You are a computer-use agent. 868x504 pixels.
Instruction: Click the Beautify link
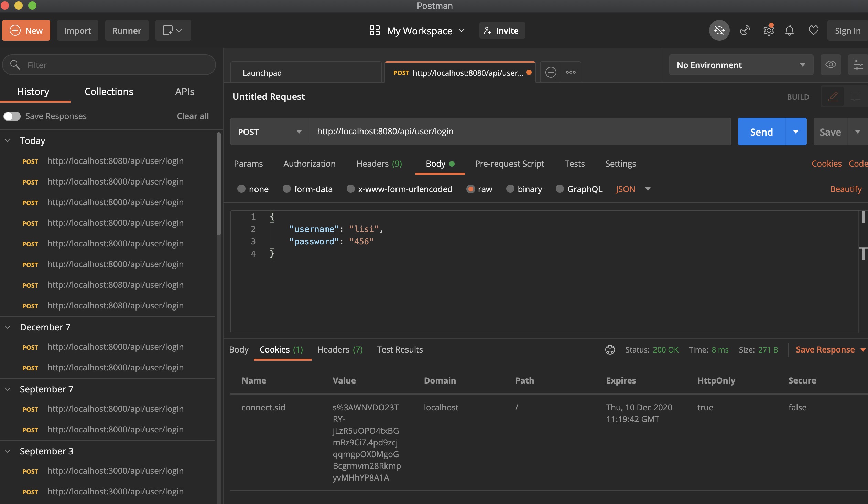pyautogui.click(x=846, y=189)
